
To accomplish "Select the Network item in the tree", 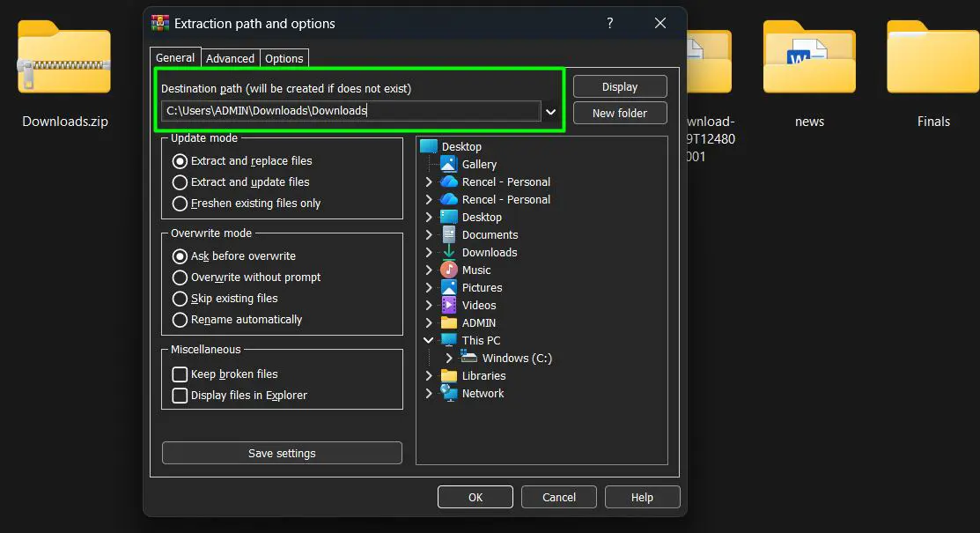I will pos(482,393).
